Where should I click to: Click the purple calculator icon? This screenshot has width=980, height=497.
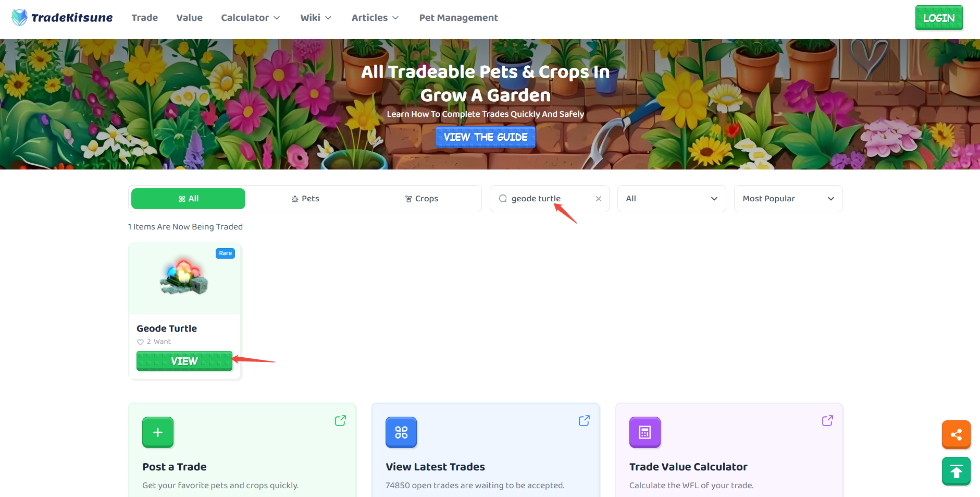(x=645, y=432)
